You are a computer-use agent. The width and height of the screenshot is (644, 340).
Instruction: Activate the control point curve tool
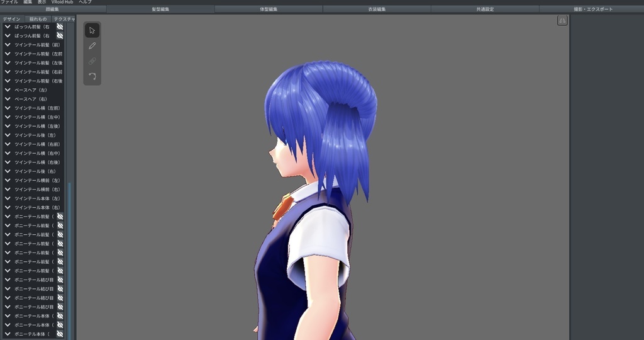pyautogui.click(x=92, y=76)
